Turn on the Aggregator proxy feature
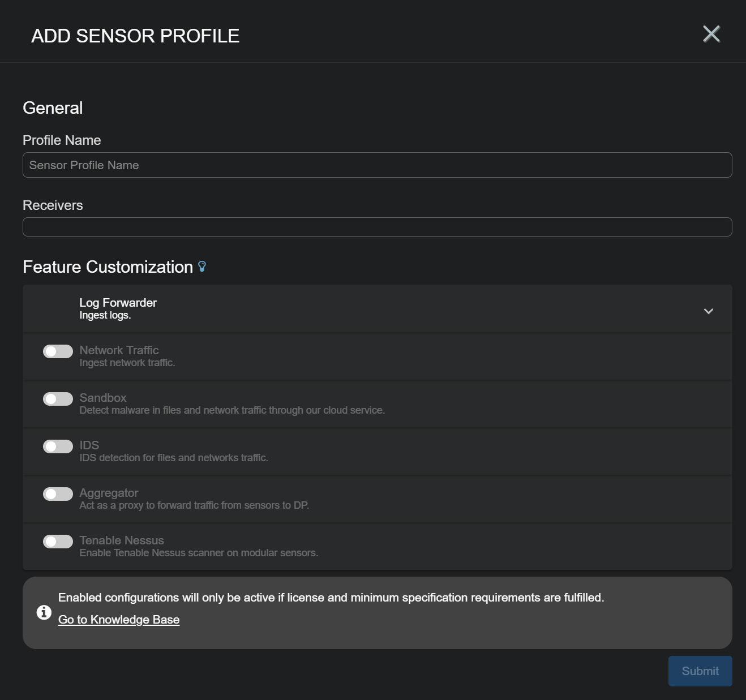The image size is (746, 700). click(x=57, y=493)
